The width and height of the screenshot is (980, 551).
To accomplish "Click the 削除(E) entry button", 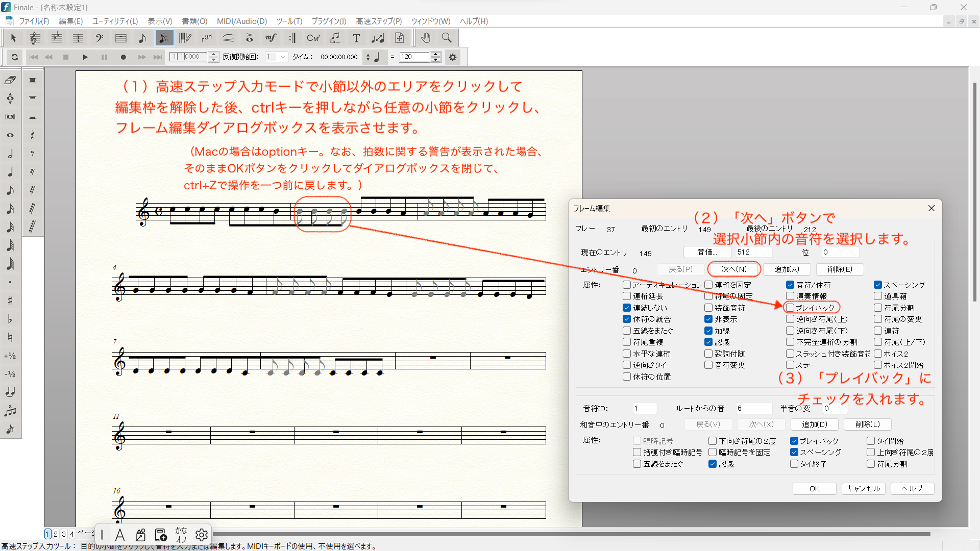I will [840, 269].
